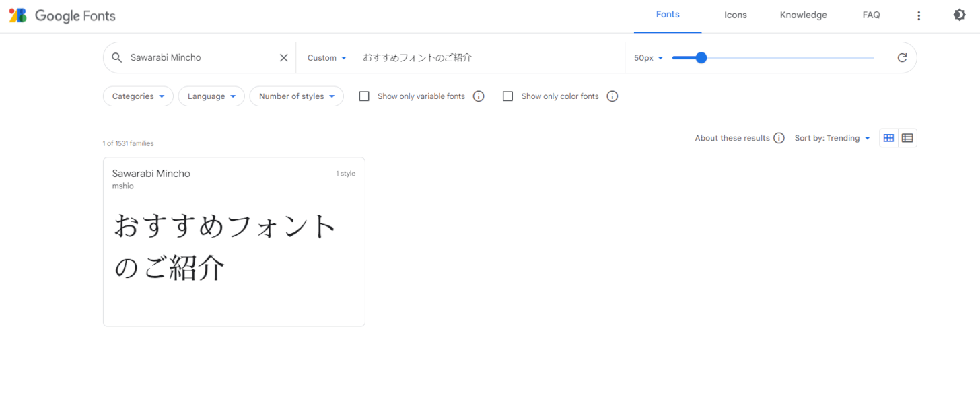The height and width of the screenshot is (420, 980).
Task: Open info icon beside variable fonts
Action: point(479,96)
